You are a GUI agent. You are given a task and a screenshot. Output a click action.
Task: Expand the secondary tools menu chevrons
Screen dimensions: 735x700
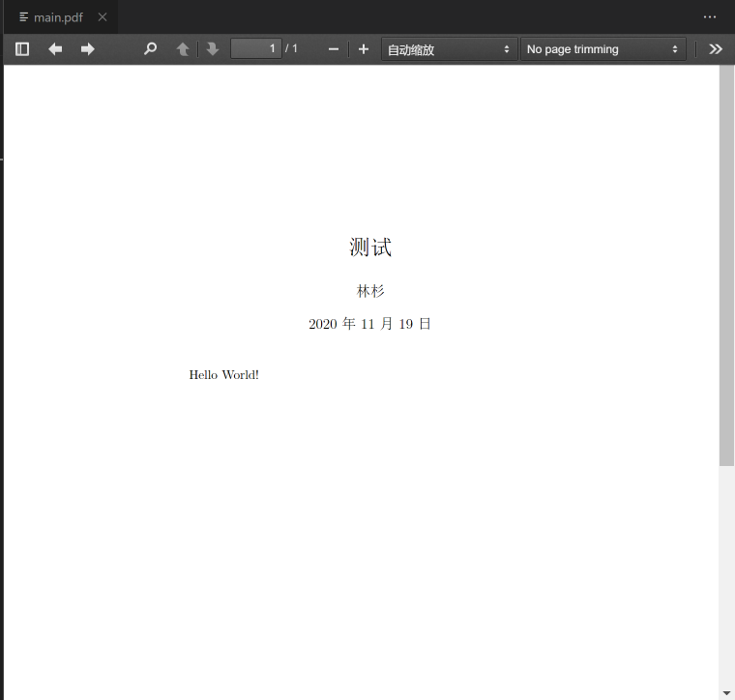[716, 49]
